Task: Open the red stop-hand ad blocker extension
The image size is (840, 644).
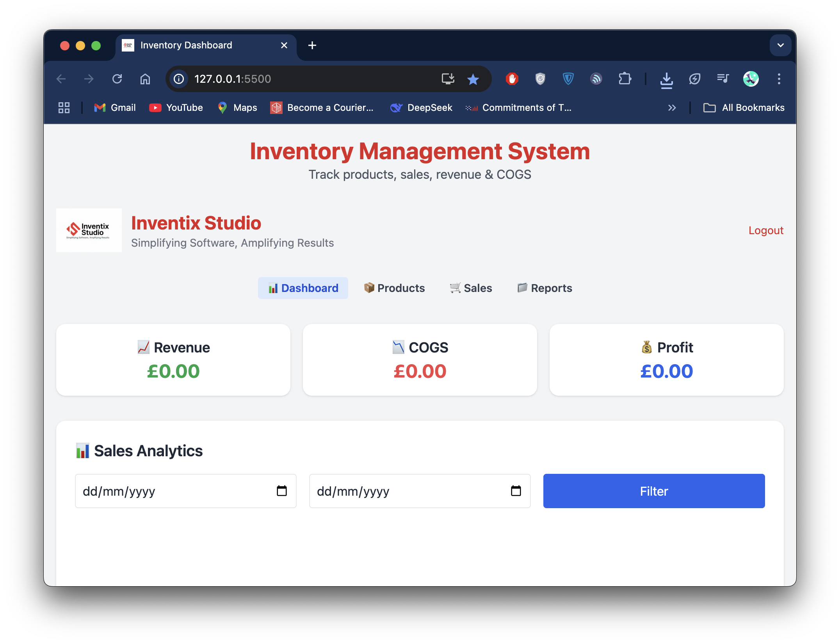Action: click(x=512, y=79)
